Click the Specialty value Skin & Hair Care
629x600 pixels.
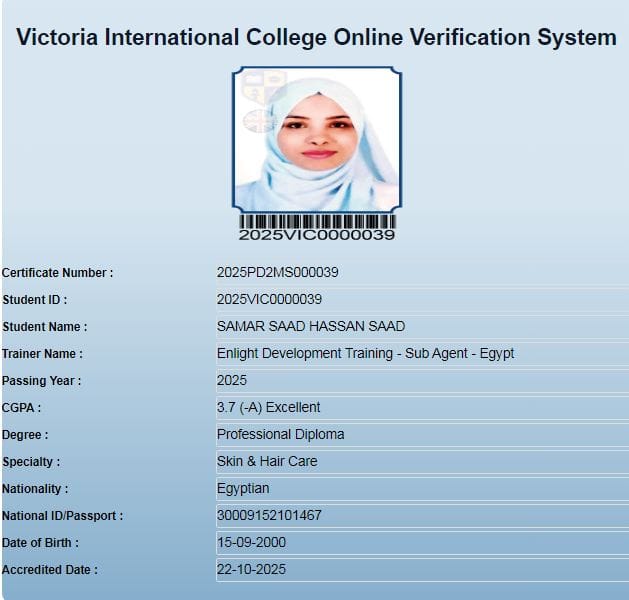pyautogui.click(x=267, y=462)
